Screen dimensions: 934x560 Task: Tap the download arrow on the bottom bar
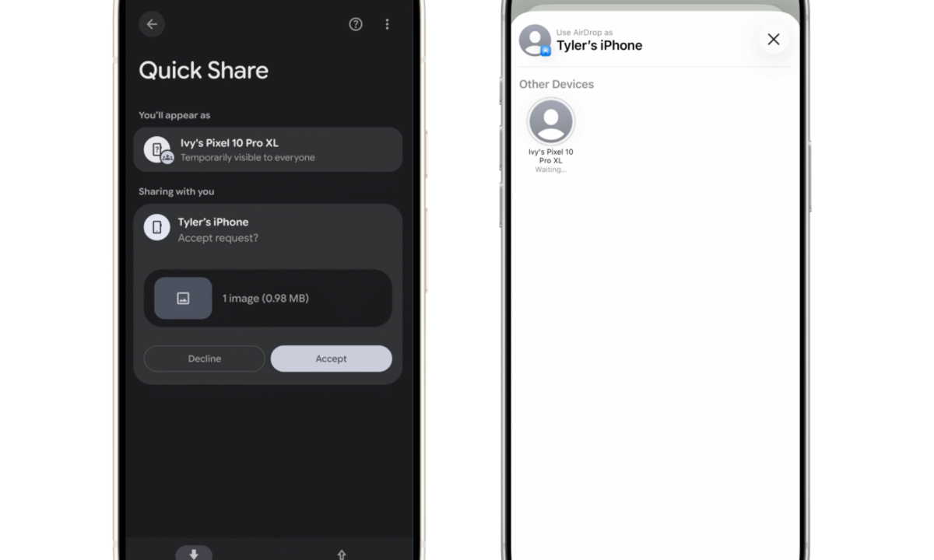click(x=194, y=553)
